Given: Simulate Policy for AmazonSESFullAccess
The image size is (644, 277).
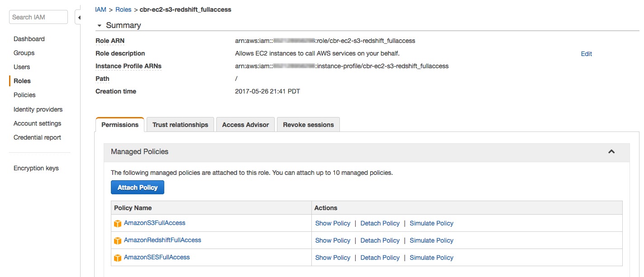Looking at the screenshot, I should (x=431, y=258).
